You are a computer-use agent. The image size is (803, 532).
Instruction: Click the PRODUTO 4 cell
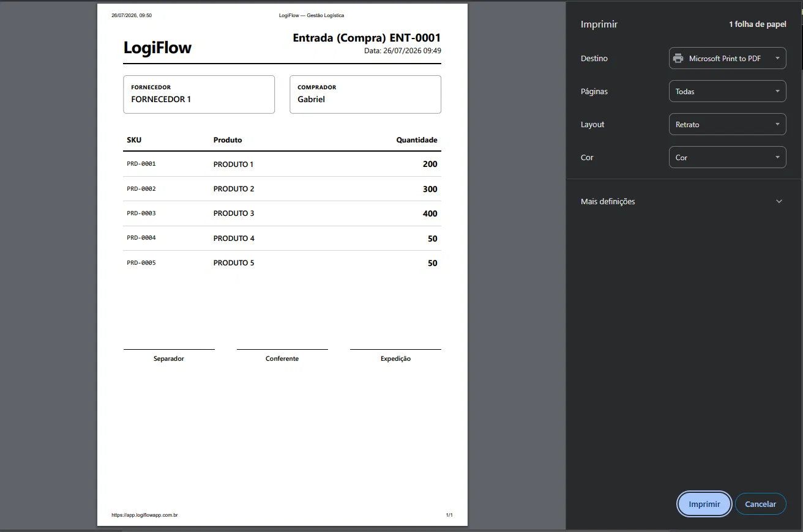234,238
